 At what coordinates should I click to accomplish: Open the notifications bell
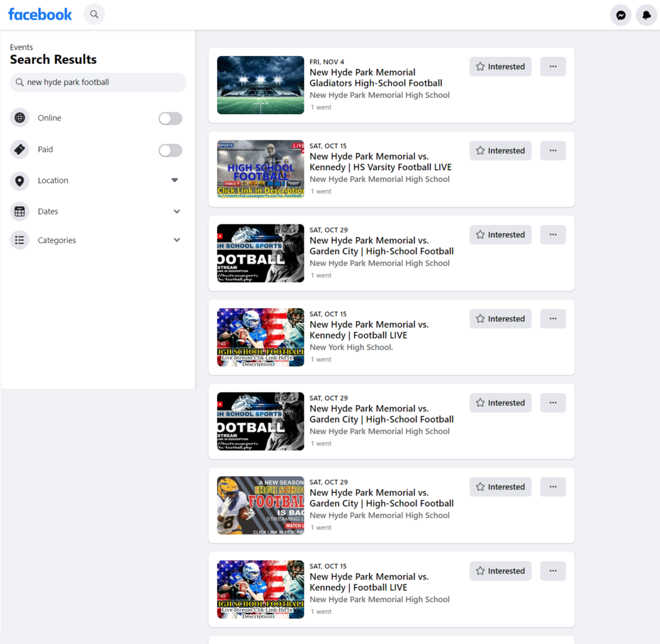646,15
